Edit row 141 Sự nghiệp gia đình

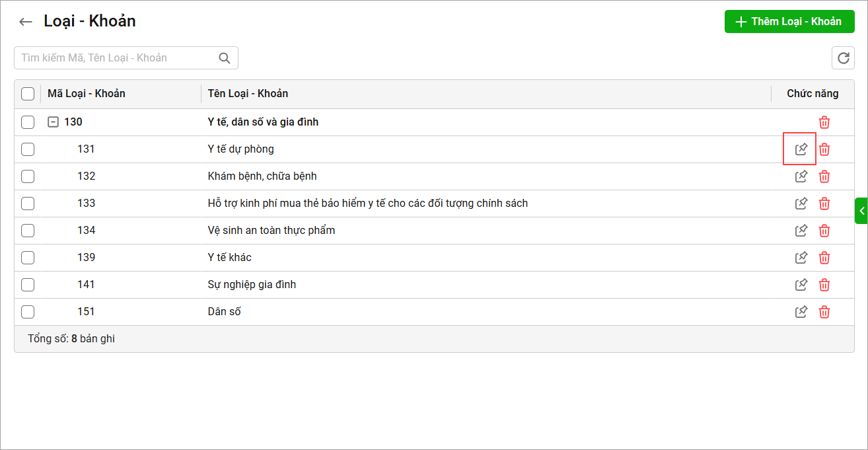[801, 285]
